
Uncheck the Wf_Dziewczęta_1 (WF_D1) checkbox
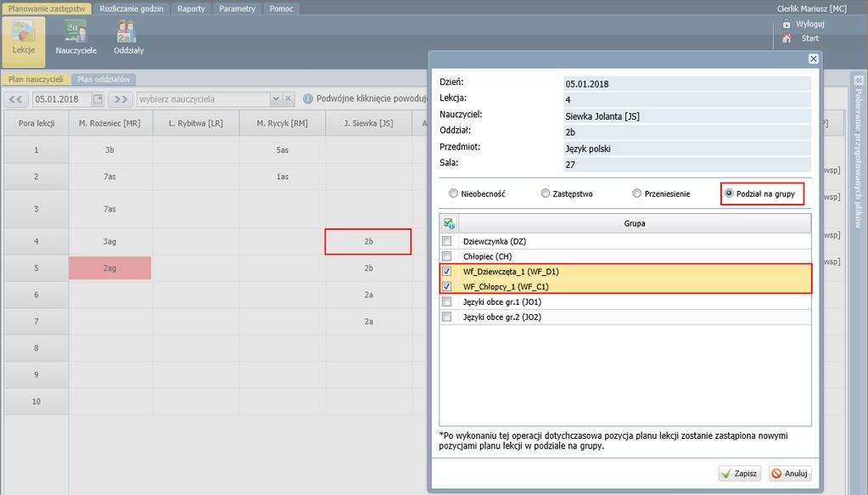447,272
